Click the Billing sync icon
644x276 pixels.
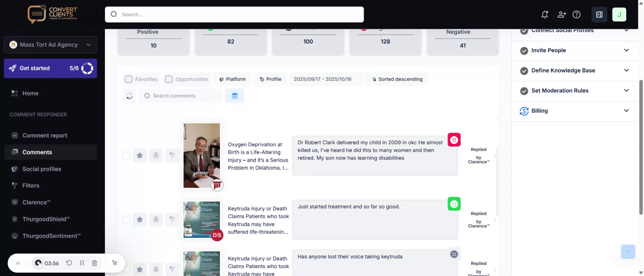(524, 111)
